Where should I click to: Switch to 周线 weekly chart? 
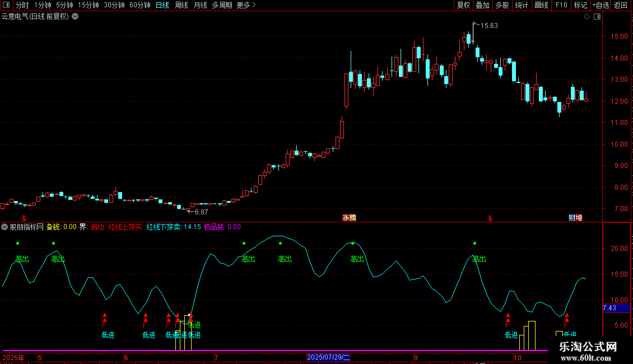181,5
